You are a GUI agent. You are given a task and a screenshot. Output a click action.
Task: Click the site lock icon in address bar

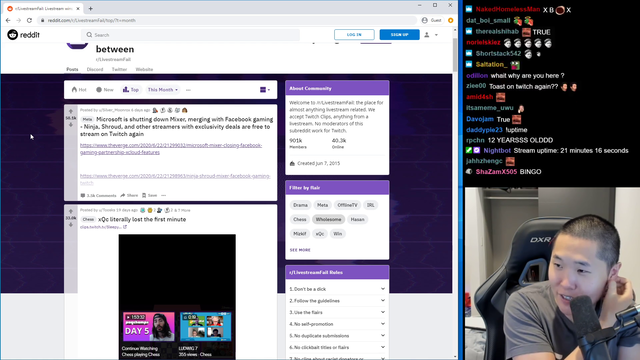click(42, 20)
